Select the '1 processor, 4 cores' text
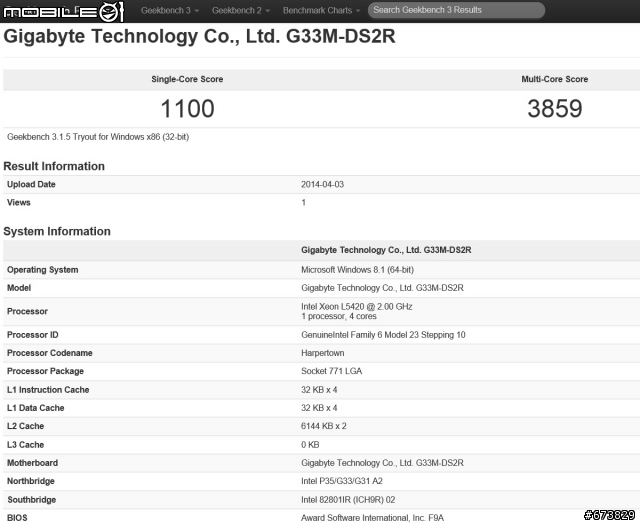 339,316
